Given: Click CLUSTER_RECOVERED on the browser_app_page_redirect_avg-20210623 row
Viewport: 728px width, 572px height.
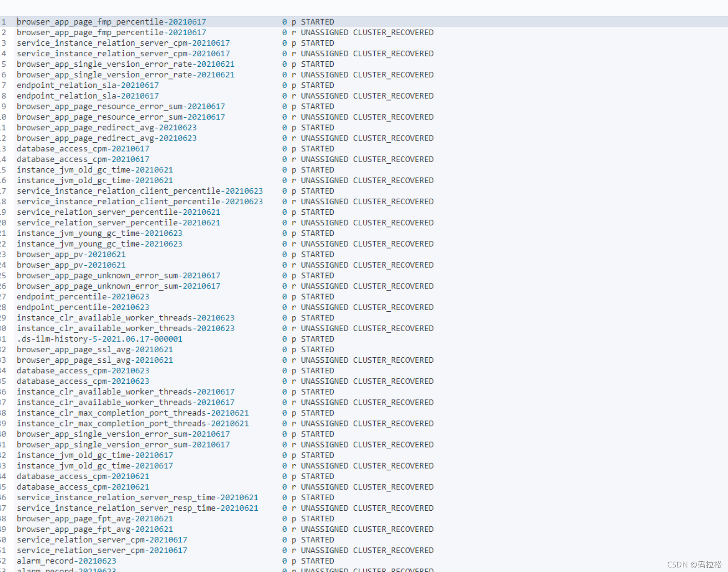Looking at the screenshot, I should pos(393,138).
